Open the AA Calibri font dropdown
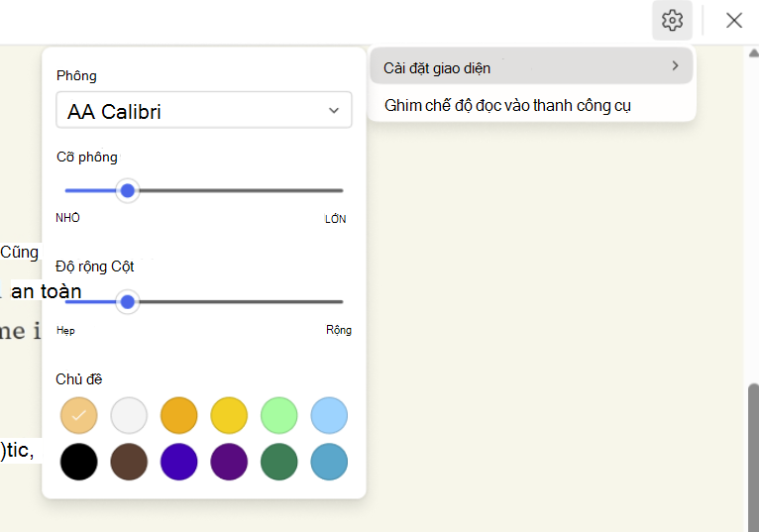 [204, 110]
